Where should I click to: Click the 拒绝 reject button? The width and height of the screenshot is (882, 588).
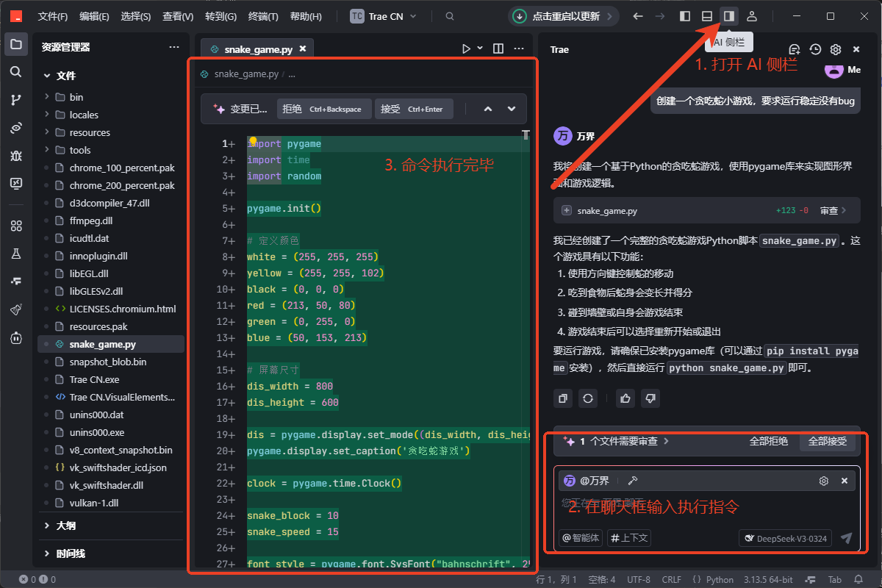[323, 109]
